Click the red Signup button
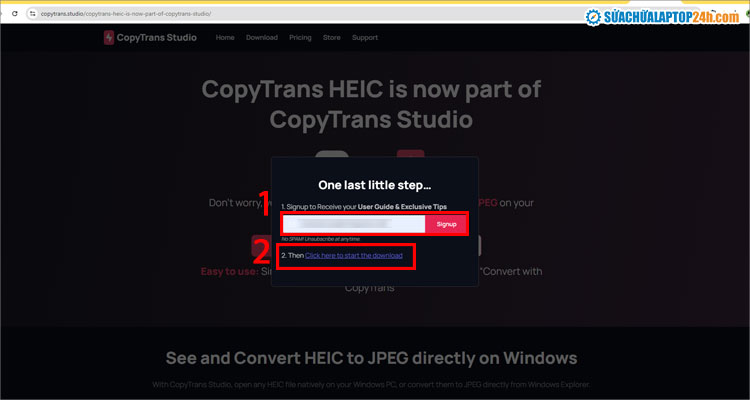Image resolution: width=750 pixels, height=400 pixels. click(446, 224)
